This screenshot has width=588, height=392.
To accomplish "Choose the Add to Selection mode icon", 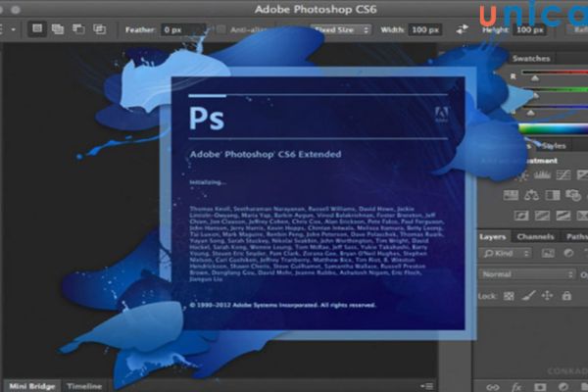I will 58,29.
